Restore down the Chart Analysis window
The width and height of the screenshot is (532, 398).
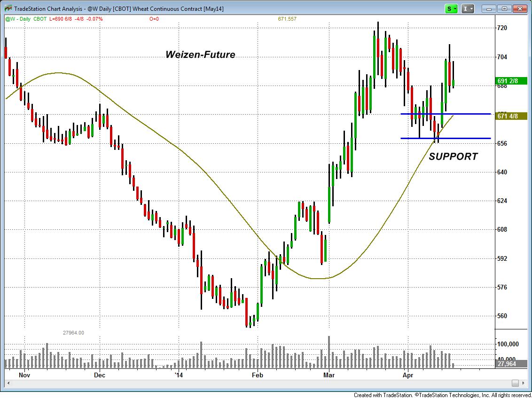click(504, 8)
